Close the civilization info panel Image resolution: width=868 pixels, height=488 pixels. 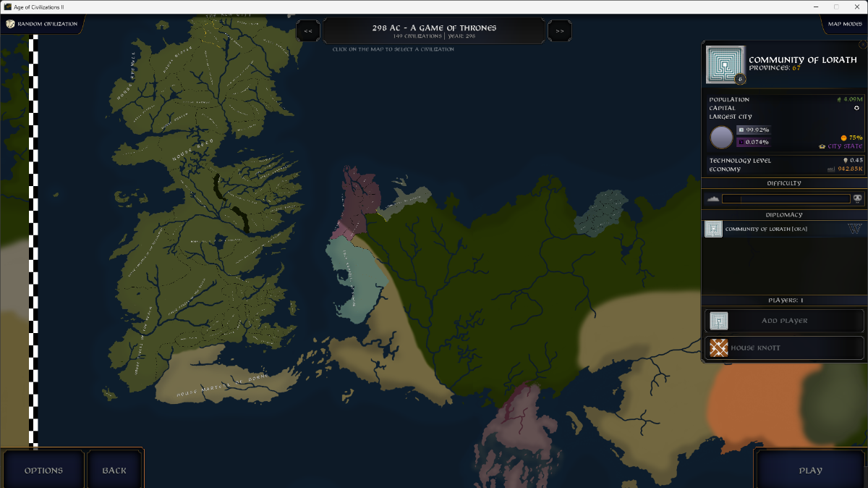[x=863, y=45]
